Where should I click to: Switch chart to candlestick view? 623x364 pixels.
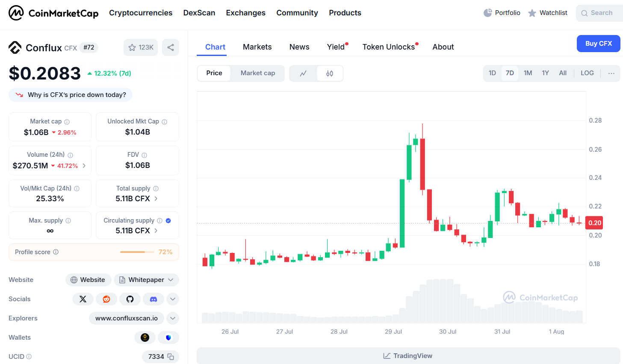[330, 73]
